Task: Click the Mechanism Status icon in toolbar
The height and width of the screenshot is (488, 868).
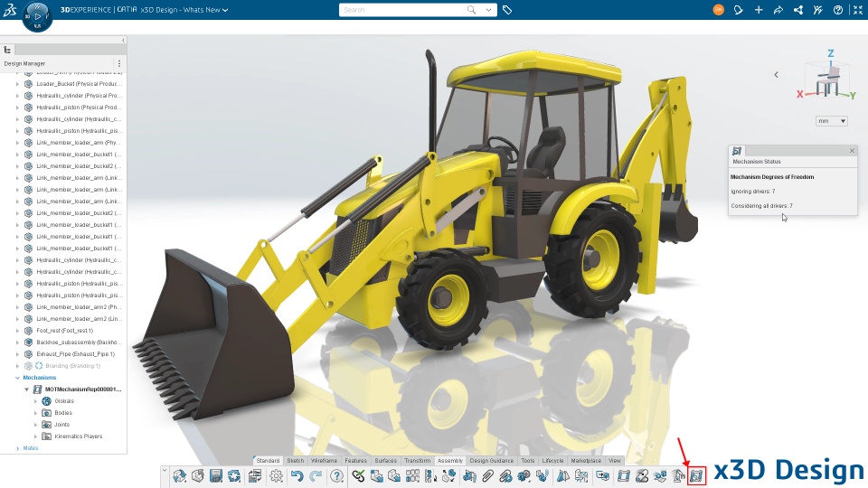Action: 696,476
